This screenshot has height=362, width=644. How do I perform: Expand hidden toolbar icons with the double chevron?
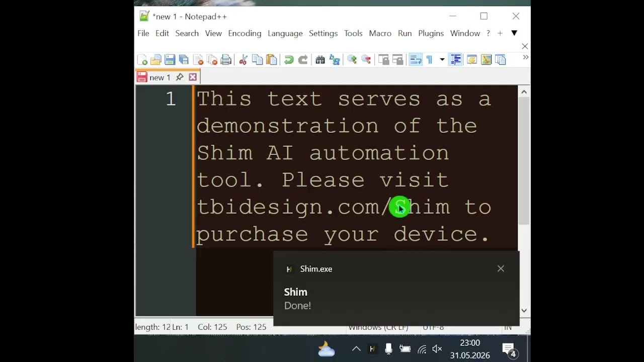(x=526, y=57)
